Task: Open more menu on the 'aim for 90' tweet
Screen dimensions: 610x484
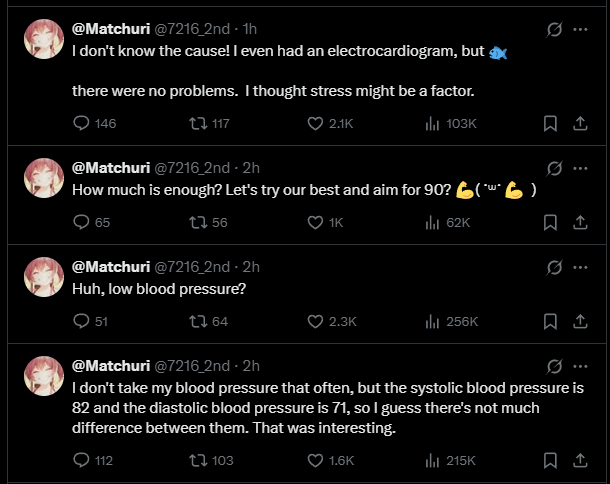Action: (x=580, y=168)
